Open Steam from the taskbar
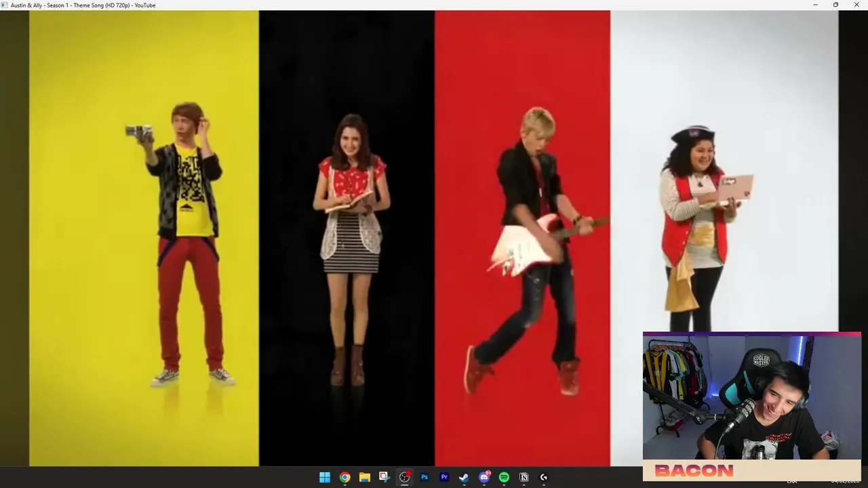 pos(464,477)
